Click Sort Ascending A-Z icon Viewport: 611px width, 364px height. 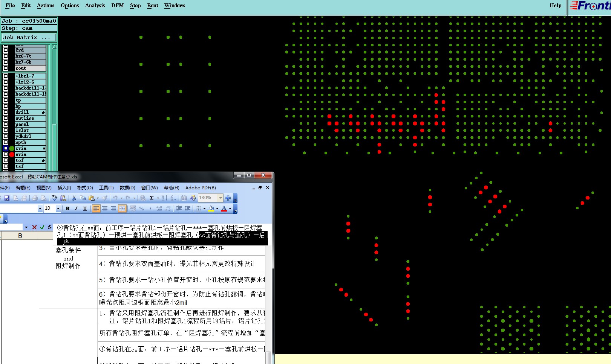(x=164, y=198)
